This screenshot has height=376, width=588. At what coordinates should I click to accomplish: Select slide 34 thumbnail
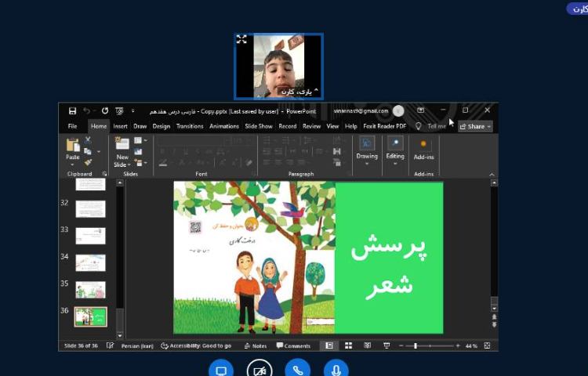coord(90,263)
